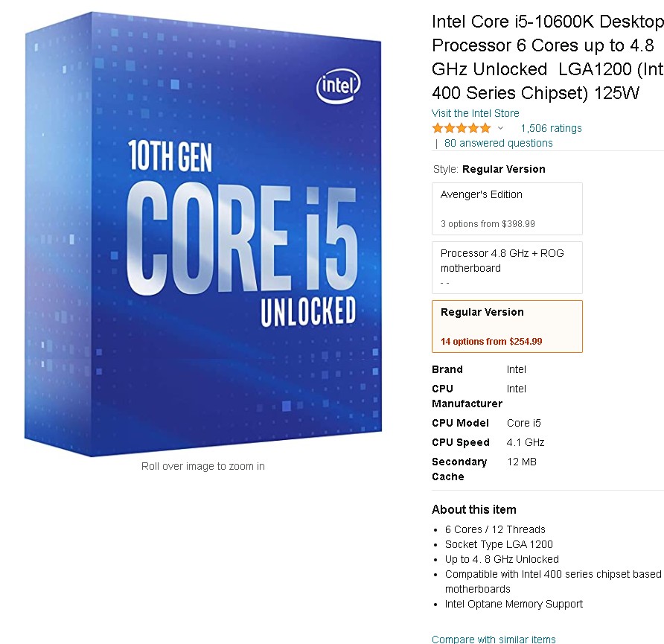Select the Avenger's Edition style option

pyautogui.click(x=507, y=208)
